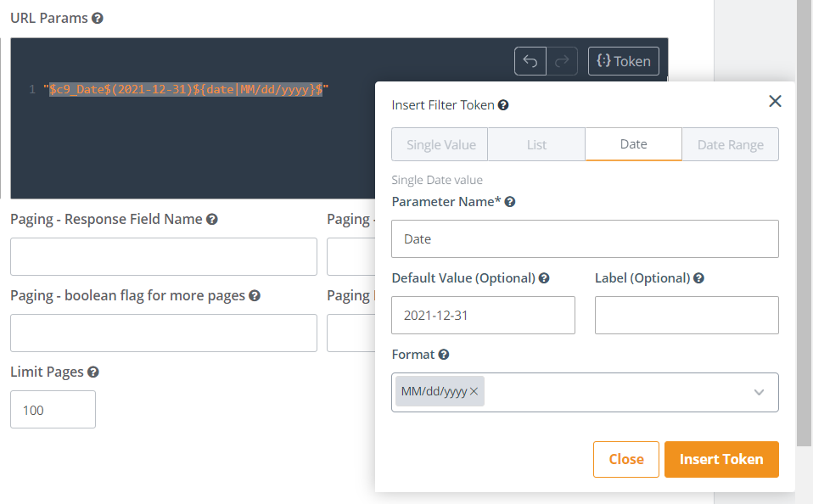Click help icon beside Label (Optional)

click(x=698, y=278)
